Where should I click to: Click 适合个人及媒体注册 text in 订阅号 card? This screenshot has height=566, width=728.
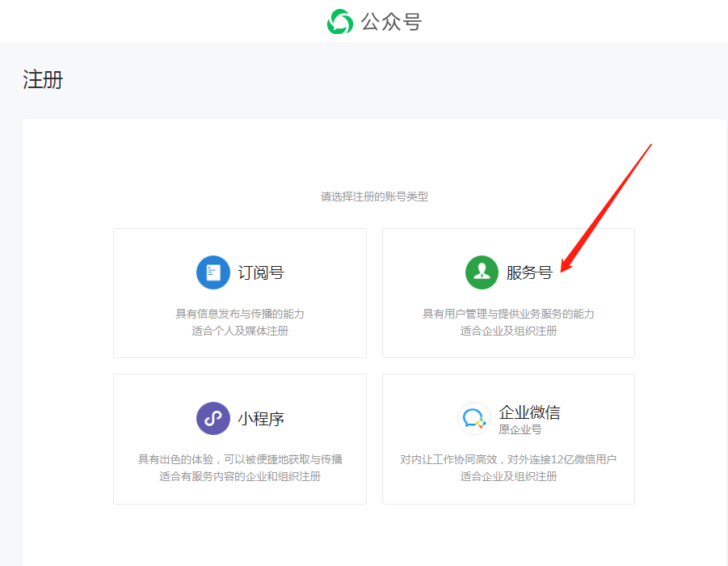pyautogui.click(x=240, y=331)
